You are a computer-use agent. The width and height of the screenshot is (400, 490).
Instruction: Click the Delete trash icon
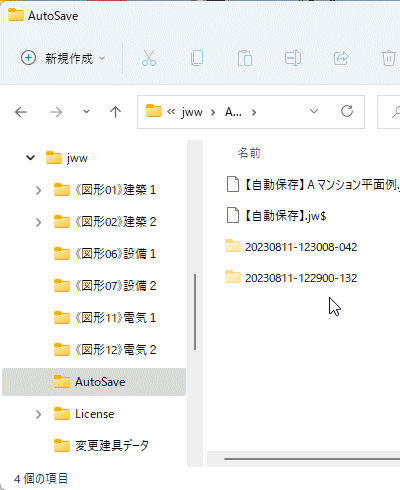[388, 58]
